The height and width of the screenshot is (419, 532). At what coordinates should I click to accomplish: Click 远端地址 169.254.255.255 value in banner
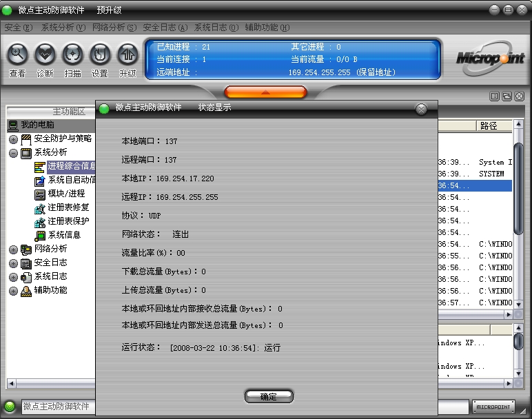point(342,72)
